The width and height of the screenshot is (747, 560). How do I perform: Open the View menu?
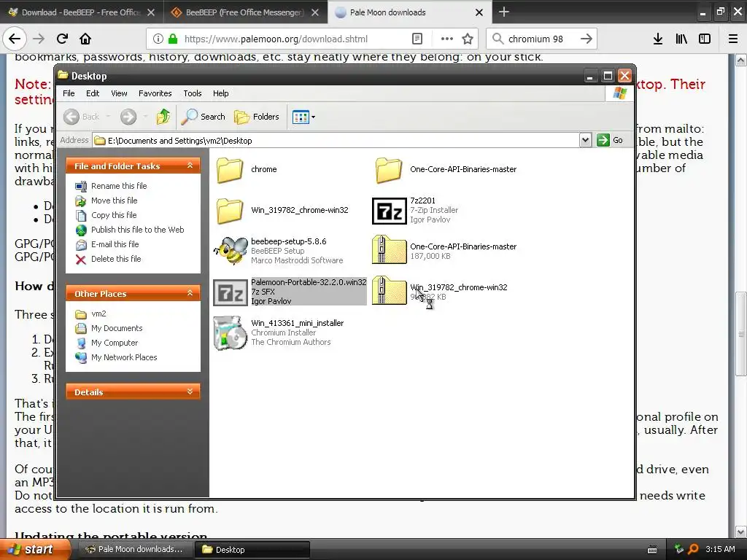click(x=119, y=93)
